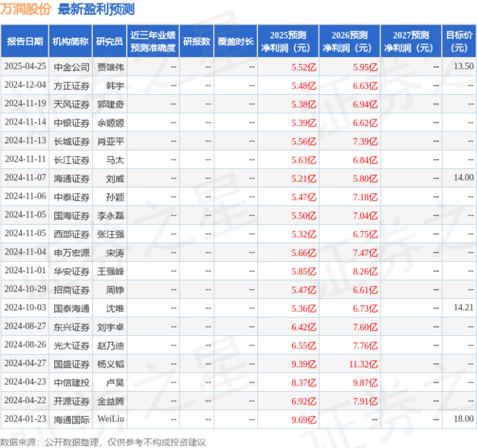The height and width of the screenshot is (448, 477).
Task: Select institution 西部证券
Action: coord(72,235)
